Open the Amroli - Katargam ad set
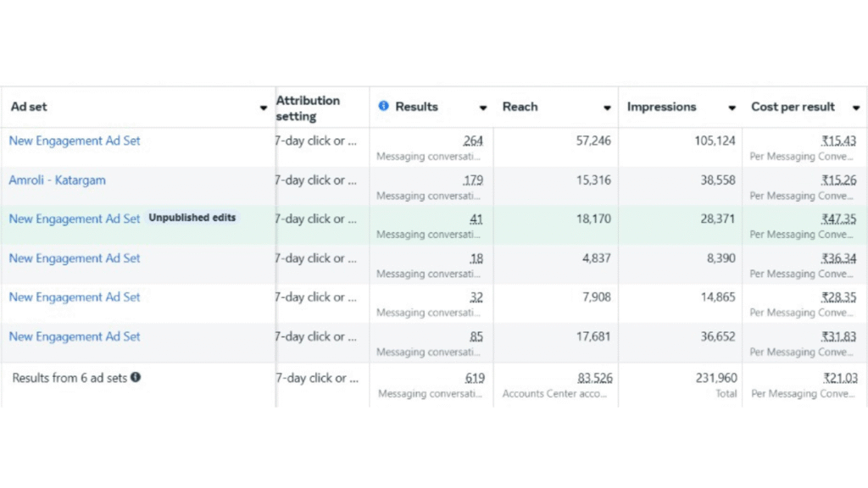Image resolution: width=868 pixels, height=488 pixels. pyautogui.click(x=57, y=180)
